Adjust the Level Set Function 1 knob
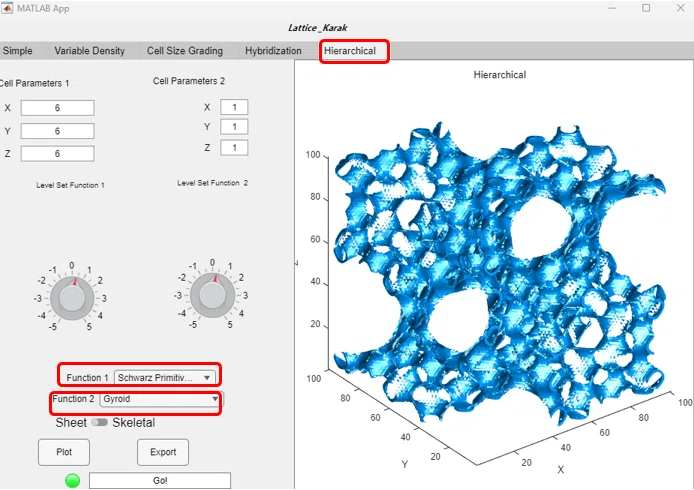The height and width of the screenshot is (490, 694). [x=72, y=298]
